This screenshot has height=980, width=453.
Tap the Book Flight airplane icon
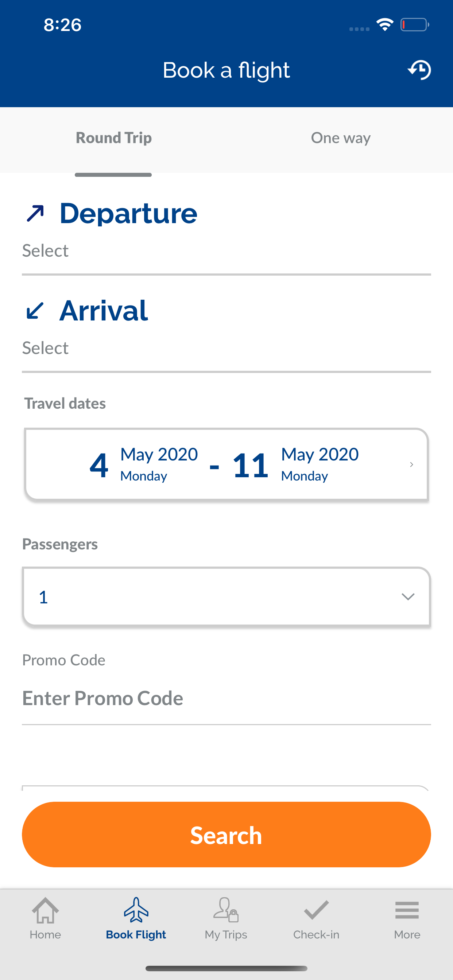click(136, 910)
